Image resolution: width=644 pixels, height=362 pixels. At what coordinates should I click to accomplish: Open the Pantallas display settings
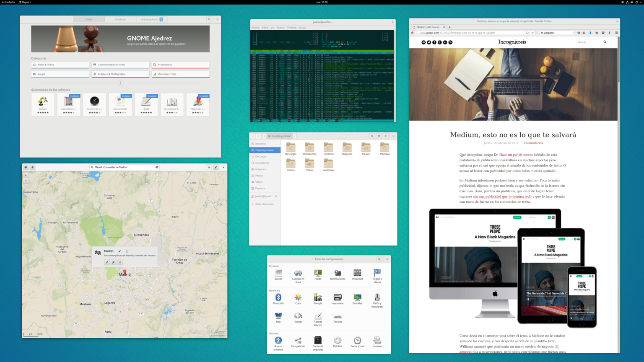[x=357, y=298]
